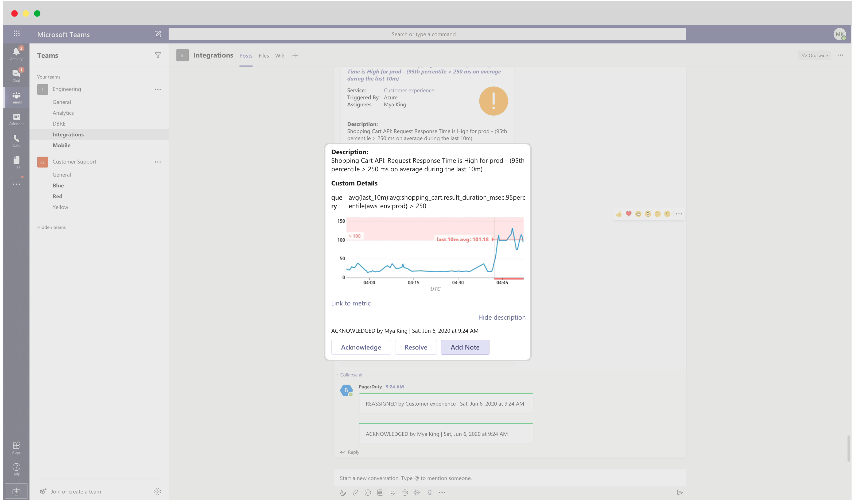855x504 pixels.
Task: Click the Add Note button
Action: coord(465,347)
